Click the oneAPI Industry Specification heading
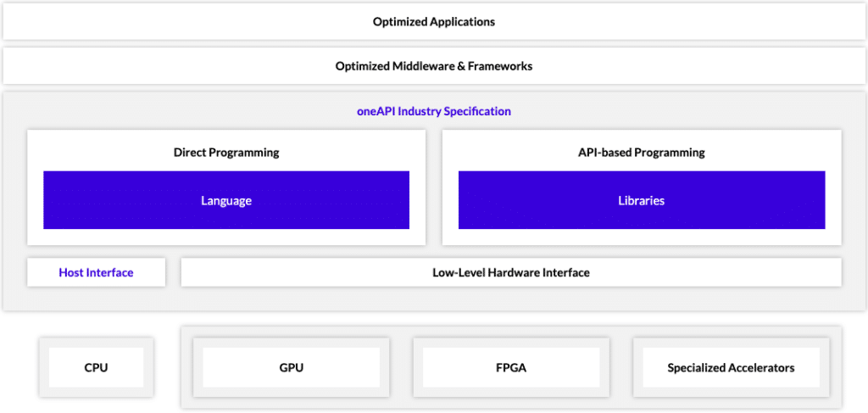Viewport: 868px width, 413px height. 433,111
